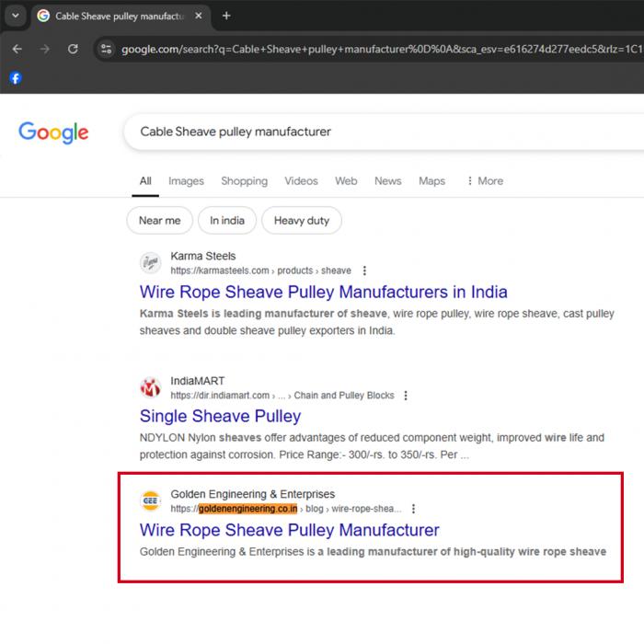Open a new browser tab
The image size is (644, 644).
click(226, 16)
